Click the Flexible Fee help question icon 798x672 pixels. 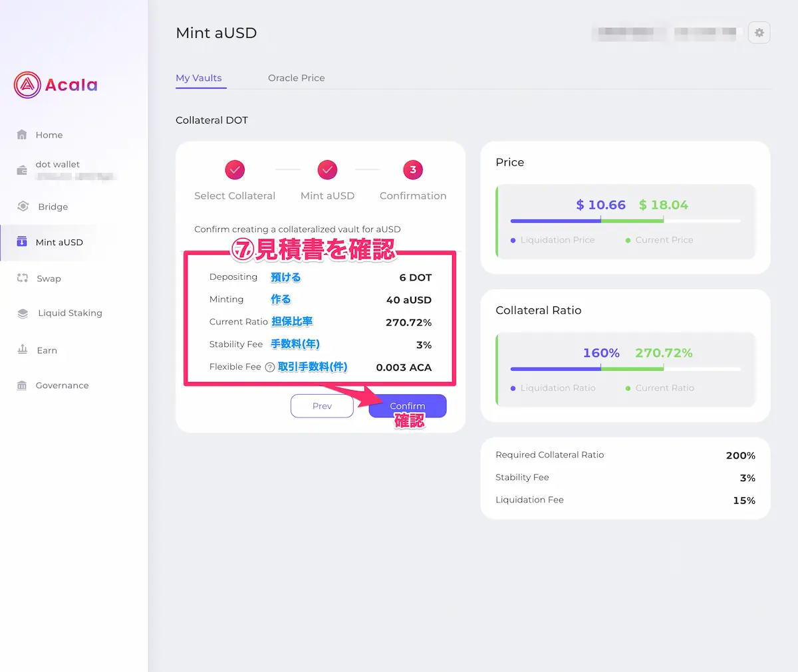tap(270, 367)
